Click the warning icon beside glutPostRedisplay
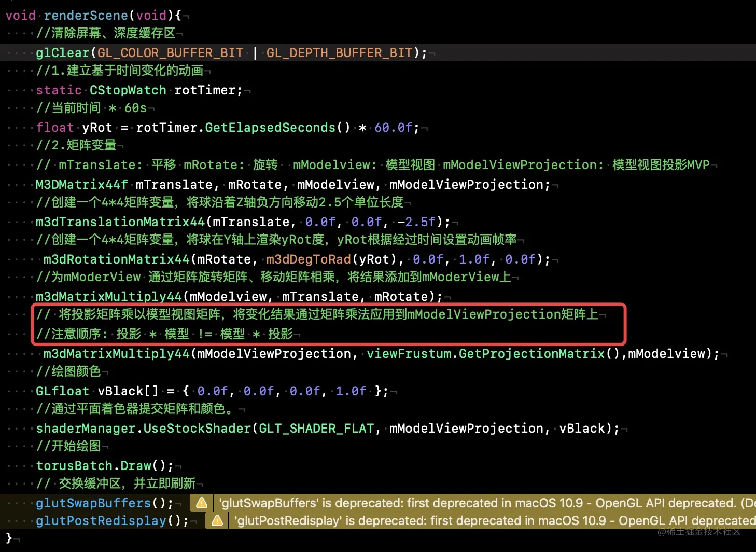Viewport: 756px width, 552px height. (x=217, y=520)
